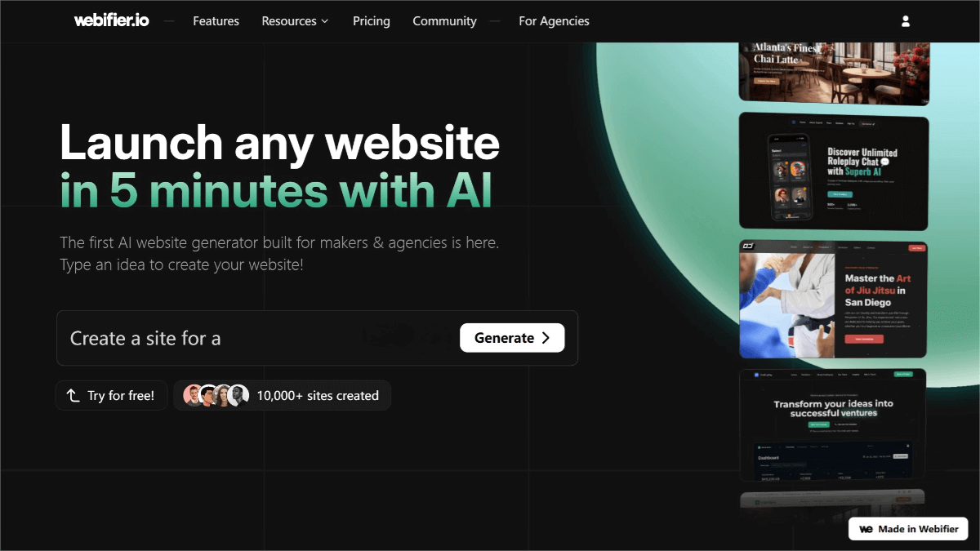
Task: Open the For Agencies link
Action: pyautogui.click(x=554, y=21)
